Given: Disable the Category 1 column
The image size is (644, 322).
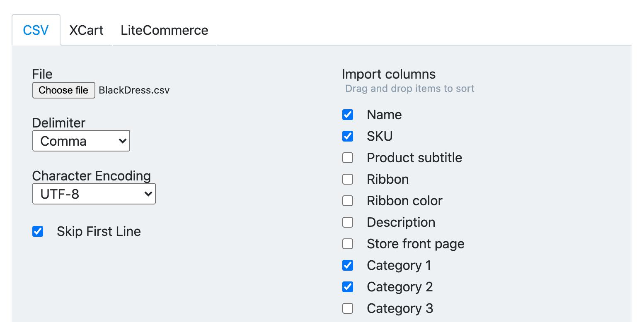Looking at the screenshot, I should click(x=348, y=265).
